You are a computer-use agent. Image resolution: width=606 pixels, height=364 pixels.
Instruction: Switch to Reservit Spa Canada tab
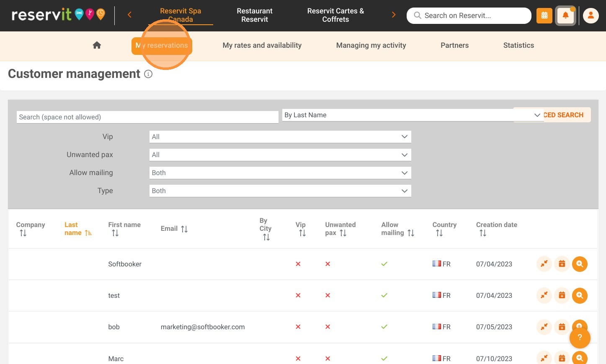181,15
